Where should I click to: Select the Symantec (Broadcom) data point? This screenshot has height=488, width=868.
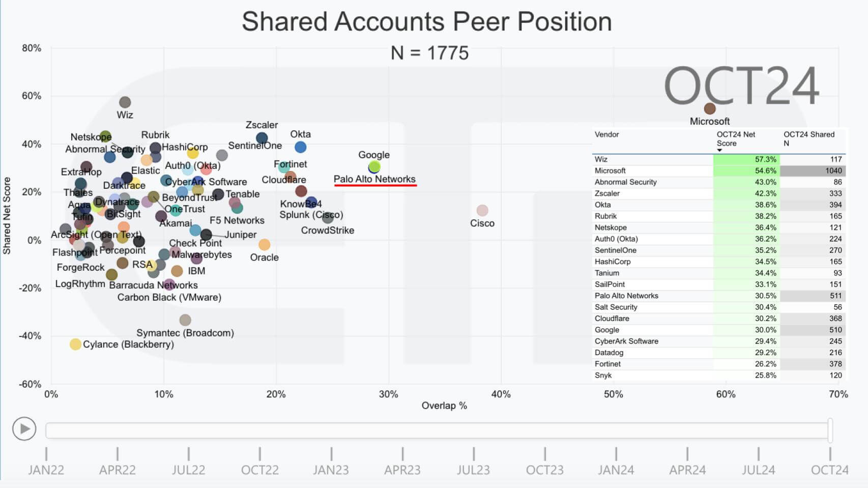pos(185,320)
